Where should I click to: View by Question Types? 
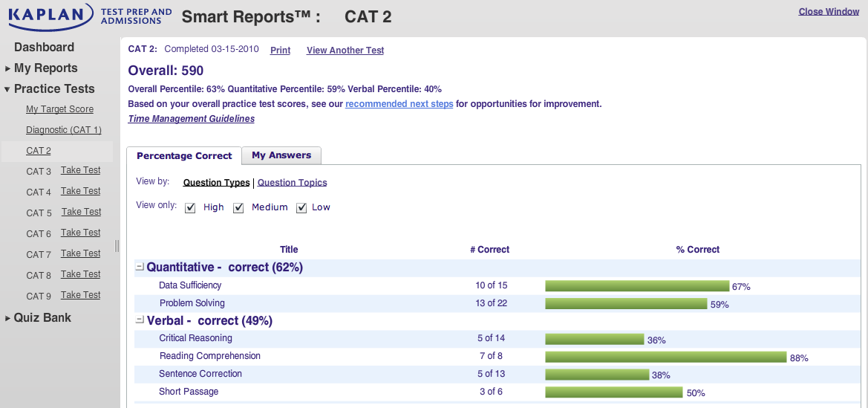click(217, 182)
